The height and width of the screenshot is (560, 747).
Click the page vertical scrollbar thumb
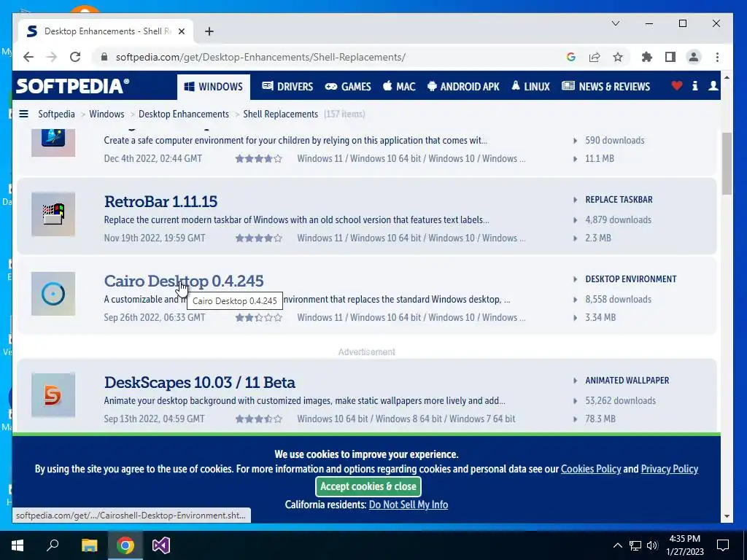(727, 163)
